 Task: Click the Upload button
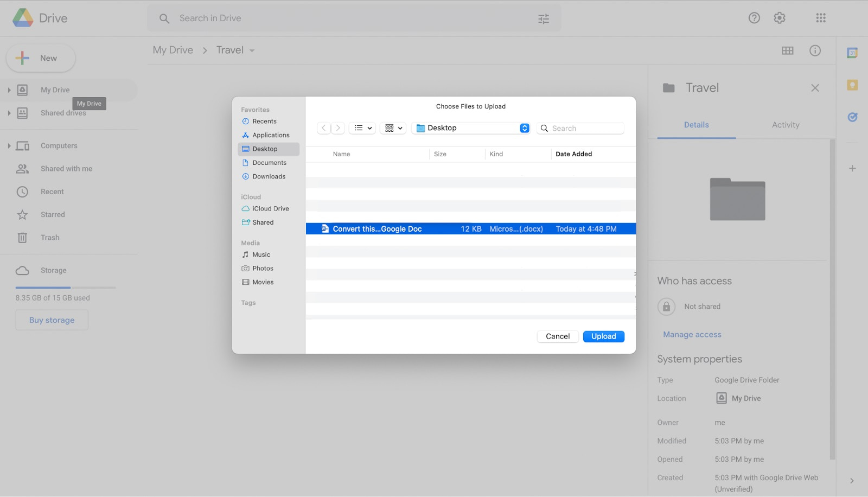click(604, 336)
